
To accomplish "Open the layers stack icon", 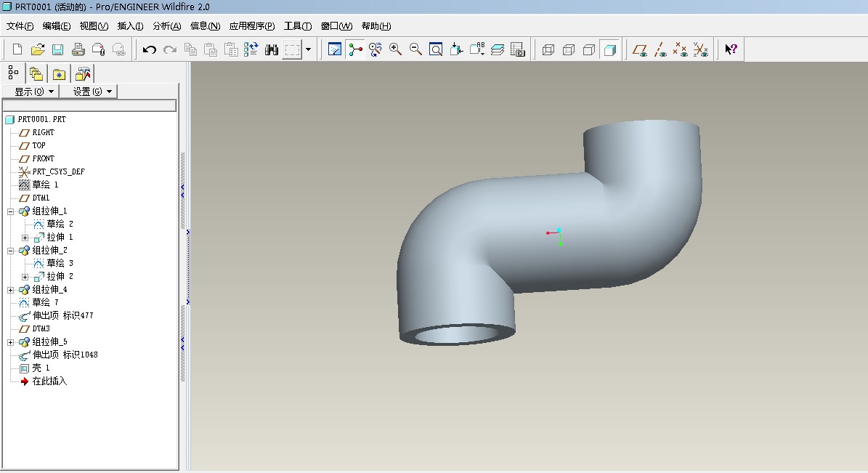I will 498,49.
